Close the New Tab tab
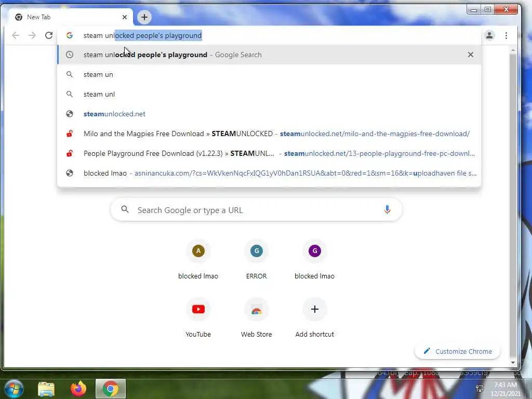 coord(125,17)
